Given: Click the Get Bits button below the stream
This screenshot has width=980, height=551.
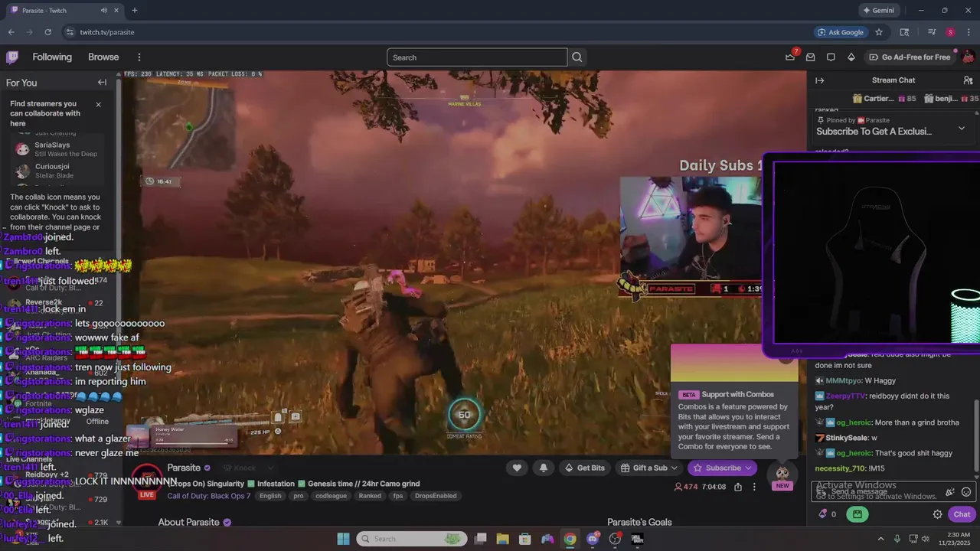Looking at the screenshot, I should click(x=584, y=468).
